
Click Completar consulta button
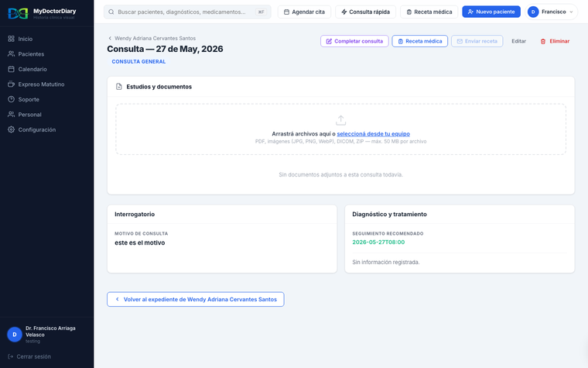coord(354,41)
